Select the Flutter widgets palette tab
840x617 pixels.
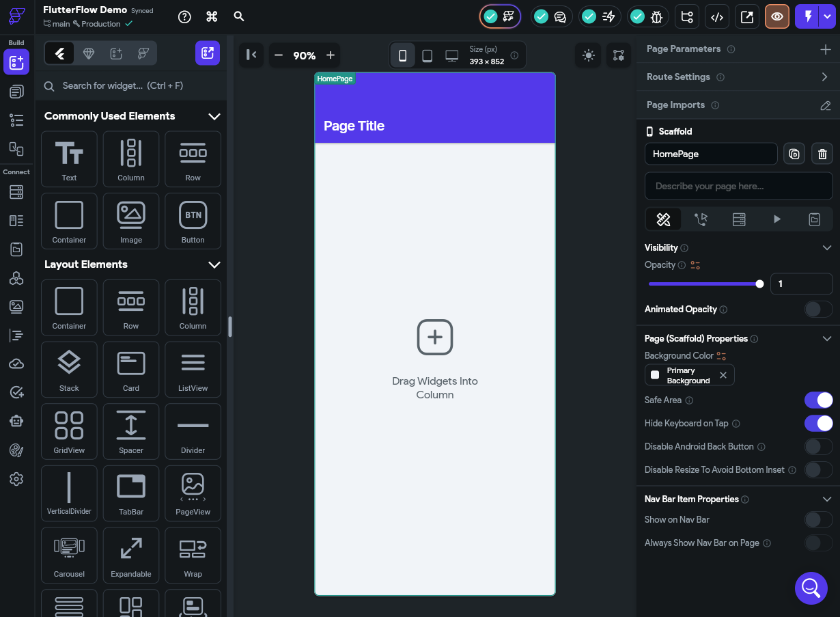[x=59, y=53]
